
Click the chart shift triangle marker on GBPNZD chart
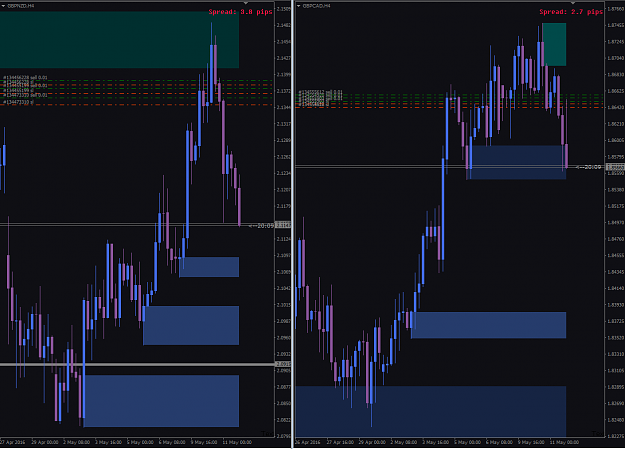[246, 3]
